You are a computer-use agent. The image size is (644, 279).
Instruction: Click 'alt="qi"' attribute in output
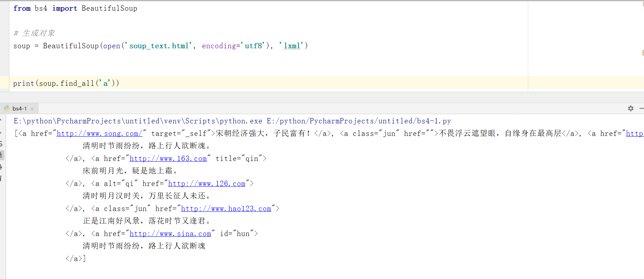pyautogui.click(x=121, y=183)
